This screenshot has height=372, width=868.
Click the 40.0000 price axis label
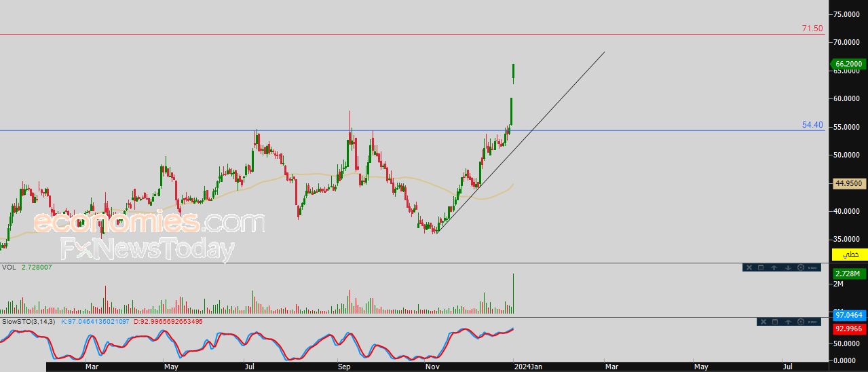(x=848, y=211)
